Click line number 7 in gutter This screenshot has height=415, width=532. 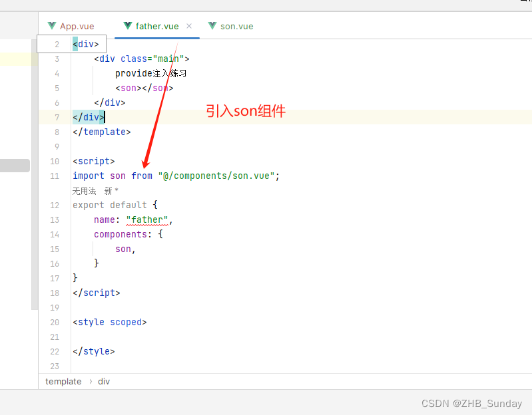[57, 118]
